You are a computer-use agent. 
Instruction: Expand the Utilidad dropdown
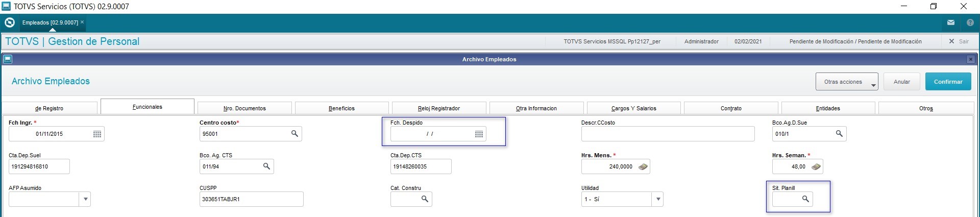tap(658, 199)
